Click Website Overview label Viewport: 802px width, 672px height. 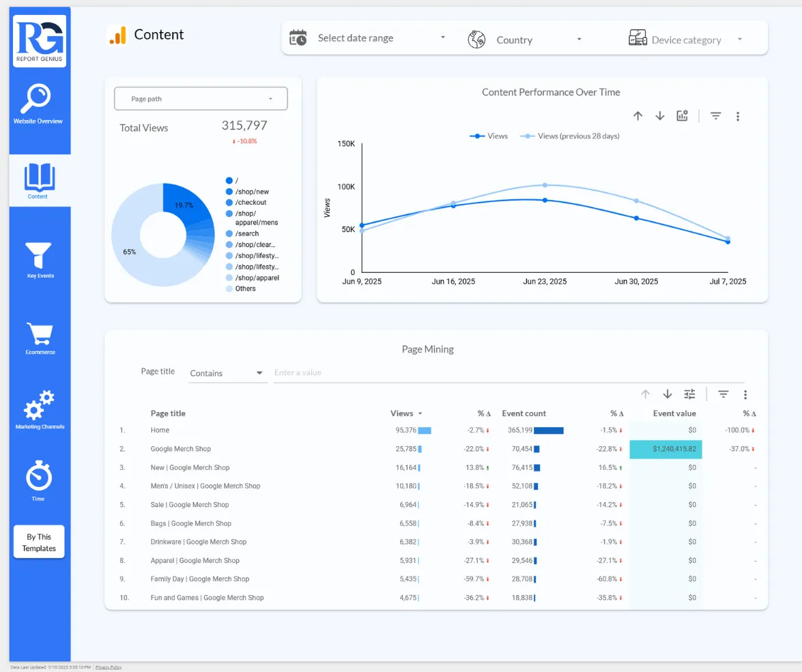[38, 121]
